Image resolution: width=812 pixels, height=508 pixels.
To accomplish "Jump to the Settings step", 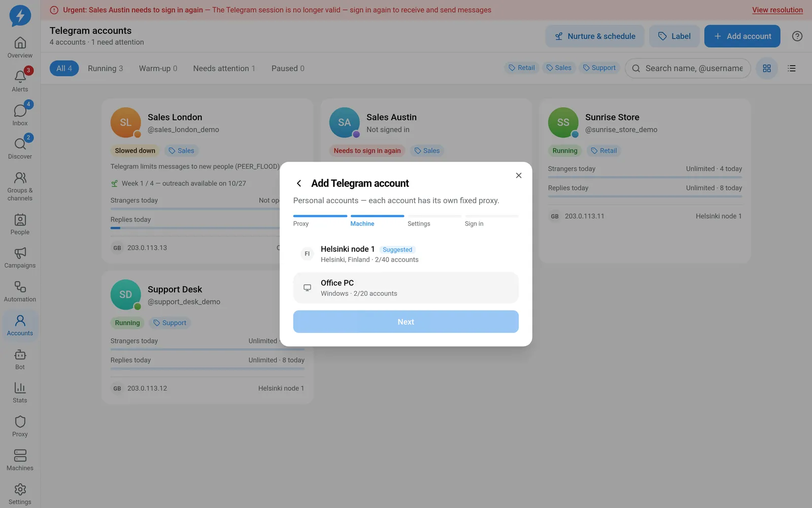I will pyautogui.click(x=434, y=221).
